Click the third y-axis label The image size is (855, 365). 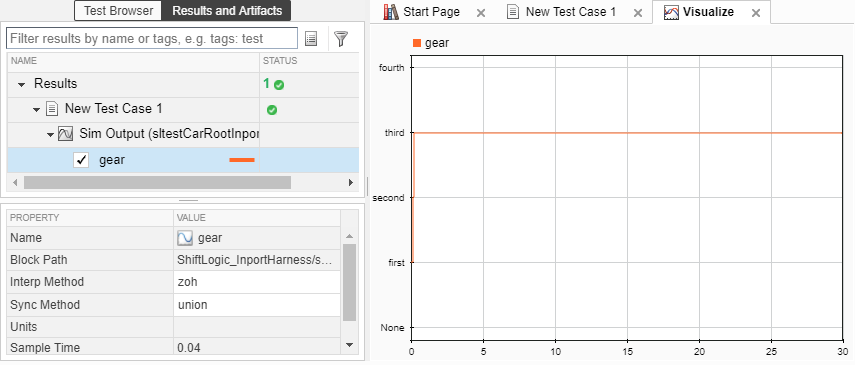[394, 133]
